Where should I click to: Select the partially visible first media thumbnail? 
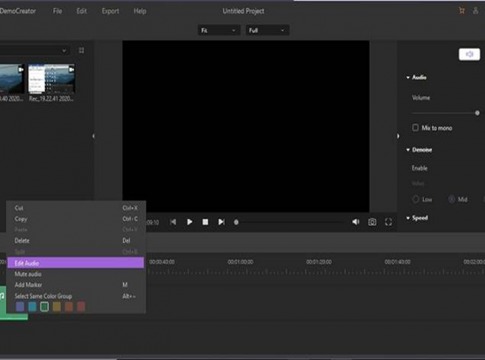12,79
